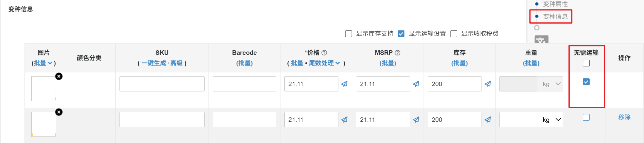The height and width of the screenshot is (143, 644).
Task: Click the help icon next to MSRP
Action: [x=398, y=53]
